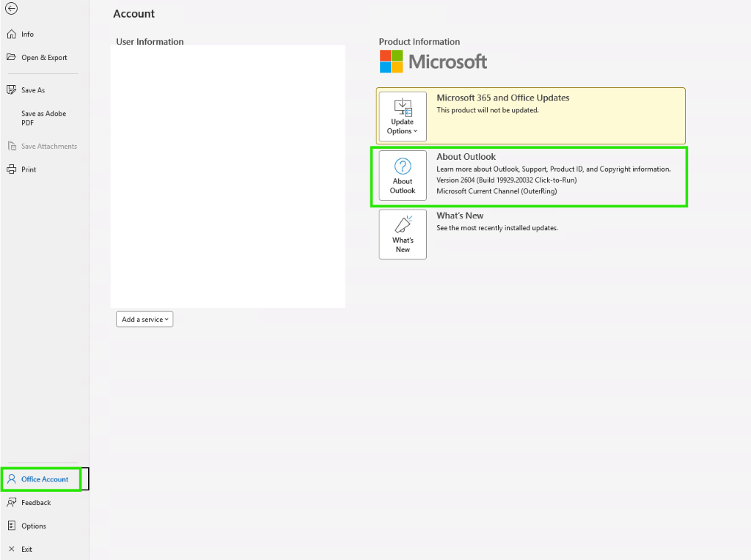This screenshot has width=751, height=560.
Task: Click the Save Attachments icon
Action: [x=12, y=146]
